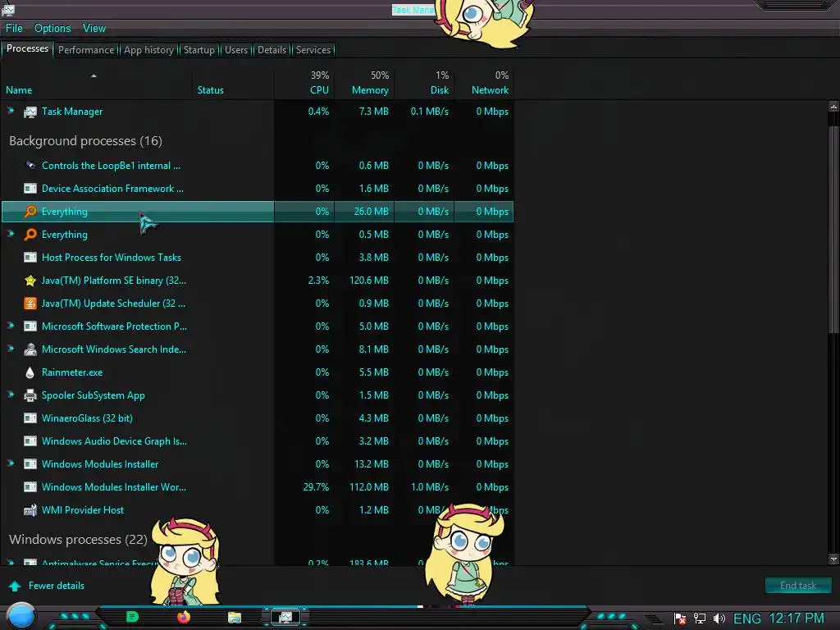840x630 pixels.
Task: Select the Processes tab
Action: [27, 48]
